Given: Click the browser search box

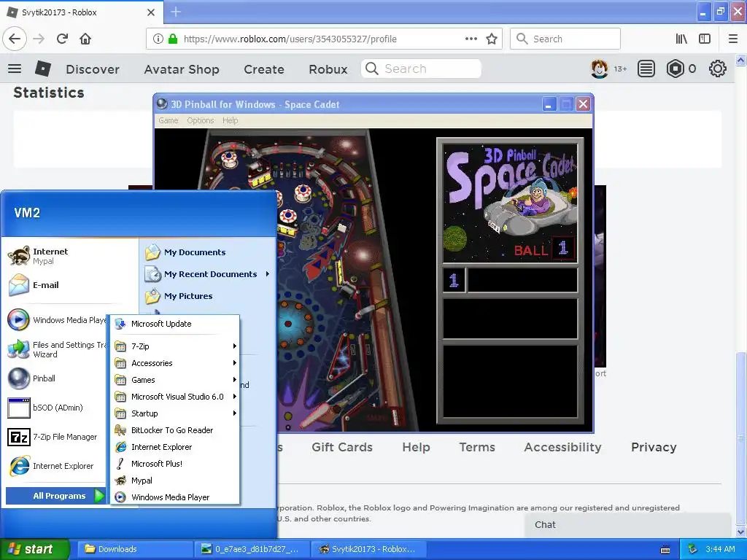Looking at the screenshot, I should 565,39.
